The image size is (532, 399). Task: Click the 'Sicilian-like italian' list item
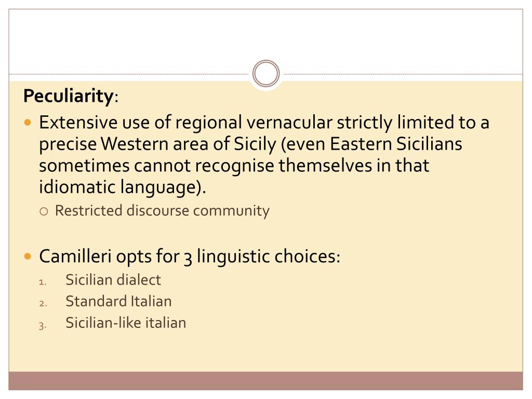[126, 323]
